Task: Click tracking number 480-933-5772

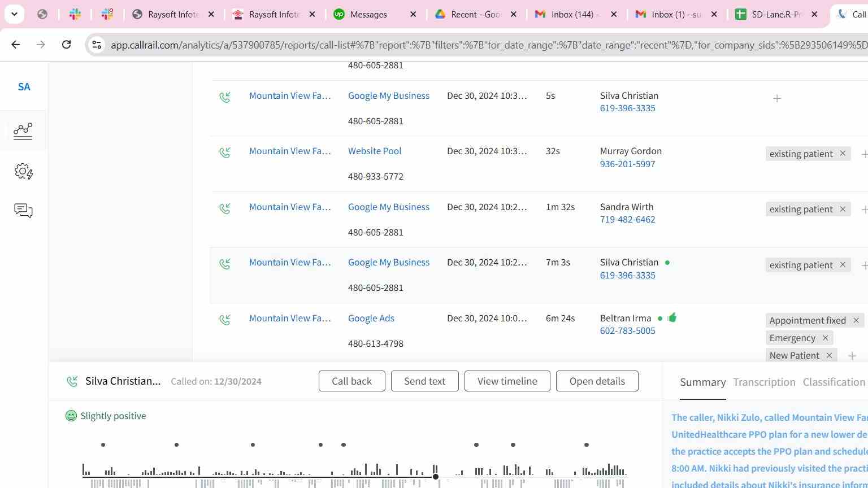Action: pyautogui.click(x=376, y=176)
